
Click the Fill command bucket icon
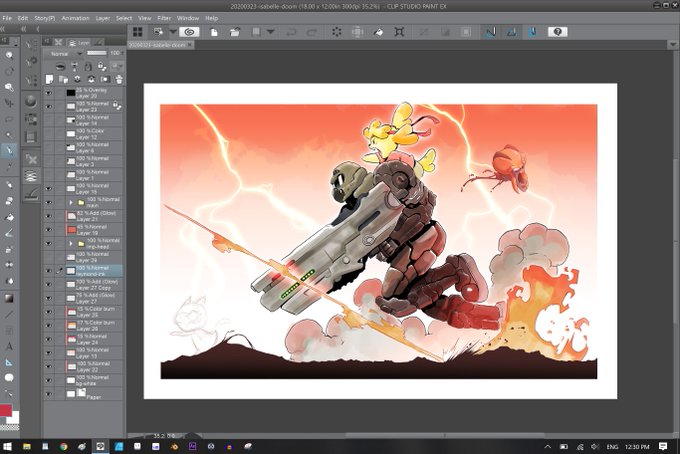pyautogui.click(x=378, y=32)
